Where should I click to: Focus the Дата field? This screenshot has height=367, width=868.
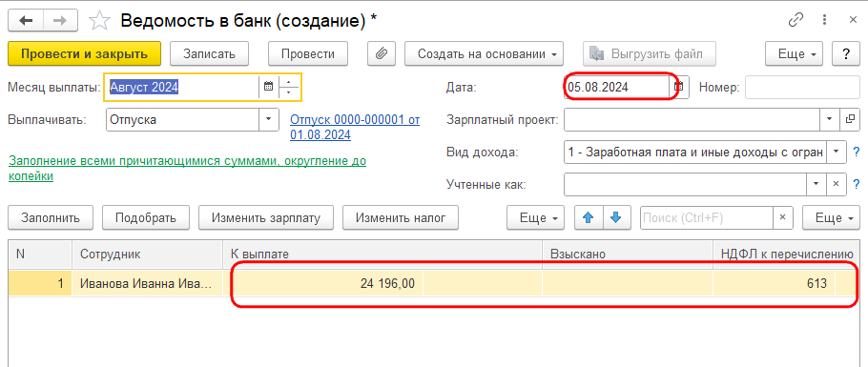click(617, 87)
